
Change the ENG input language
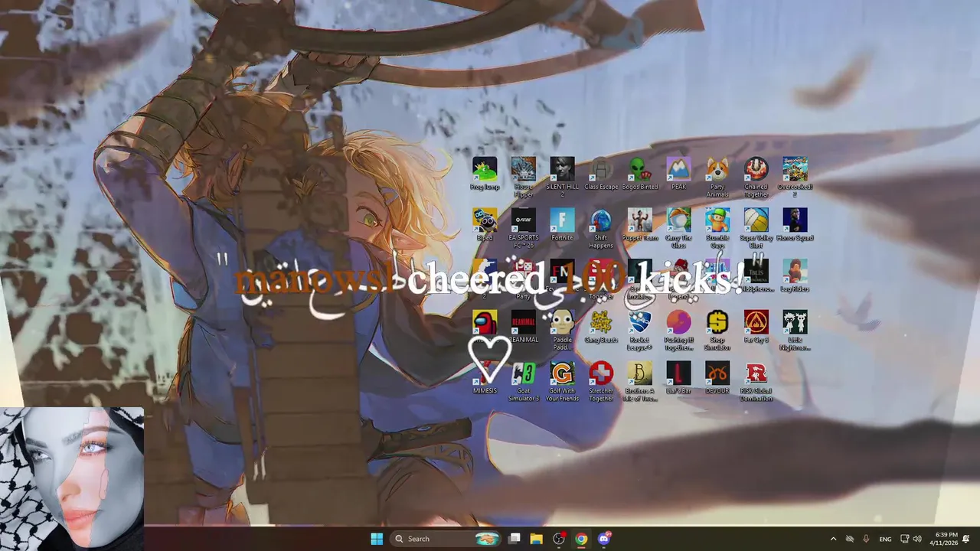click(885, 539)
